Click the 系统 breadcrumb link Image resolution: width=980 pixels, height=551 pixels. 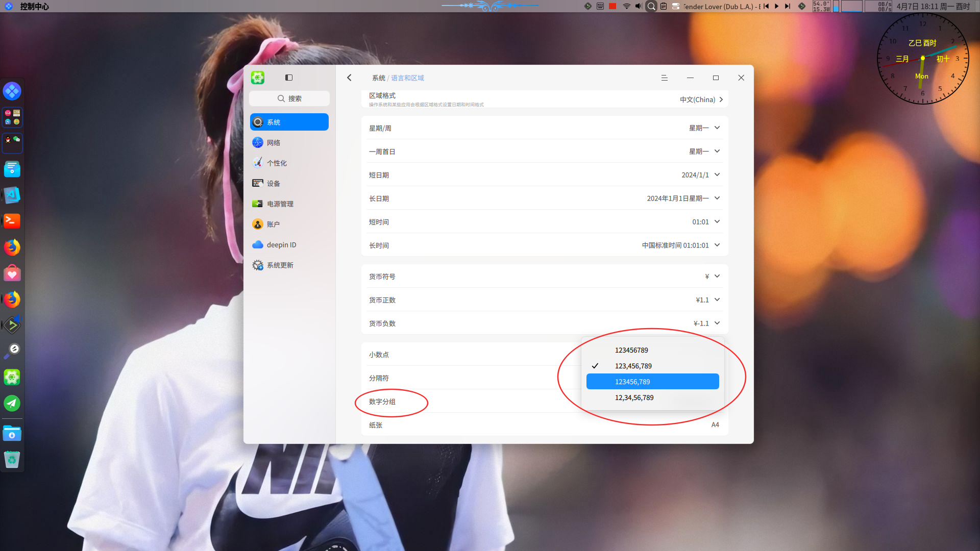coord(378,78)
